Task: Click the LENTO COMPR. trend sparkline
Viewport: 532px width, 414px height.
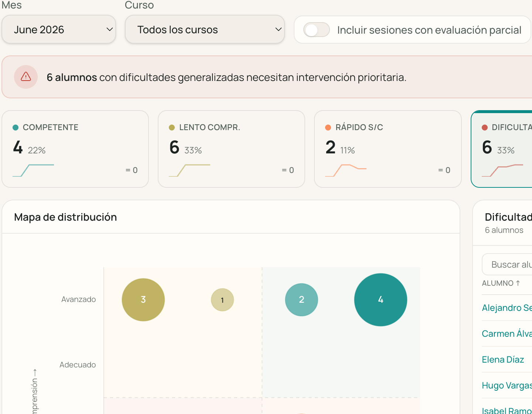Action: [x=190, y=170]
